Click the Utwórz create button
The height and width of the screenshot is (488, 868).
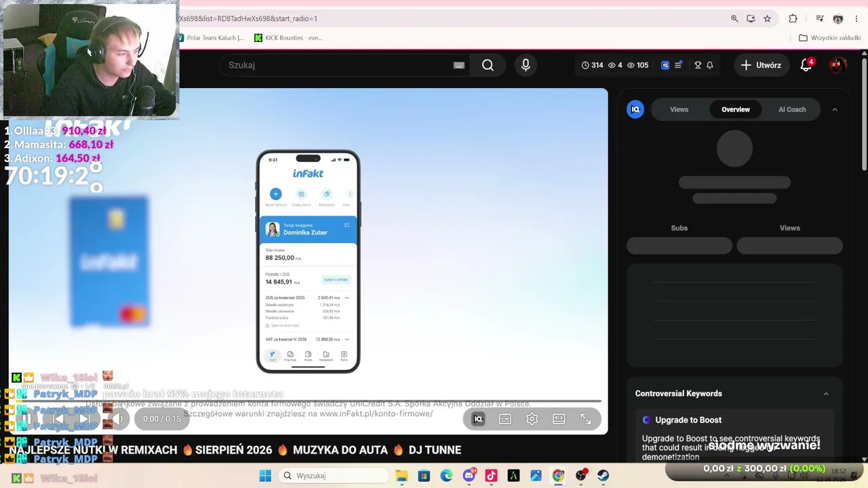tap(761, 65)
